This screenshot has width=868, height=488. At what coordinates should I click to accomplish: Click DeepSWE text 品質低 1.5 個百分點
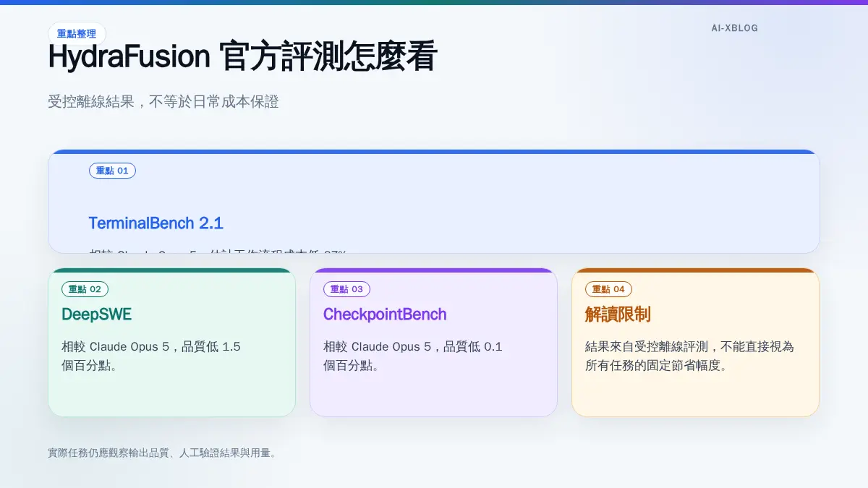150,356
